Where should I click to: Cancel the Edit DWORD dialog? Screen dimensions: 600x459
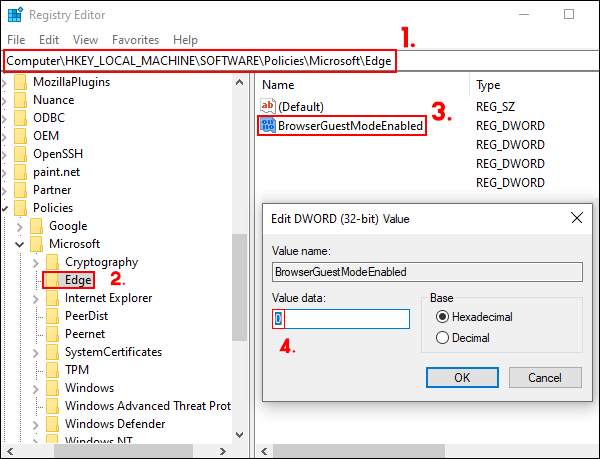click(x=545, y=378)
